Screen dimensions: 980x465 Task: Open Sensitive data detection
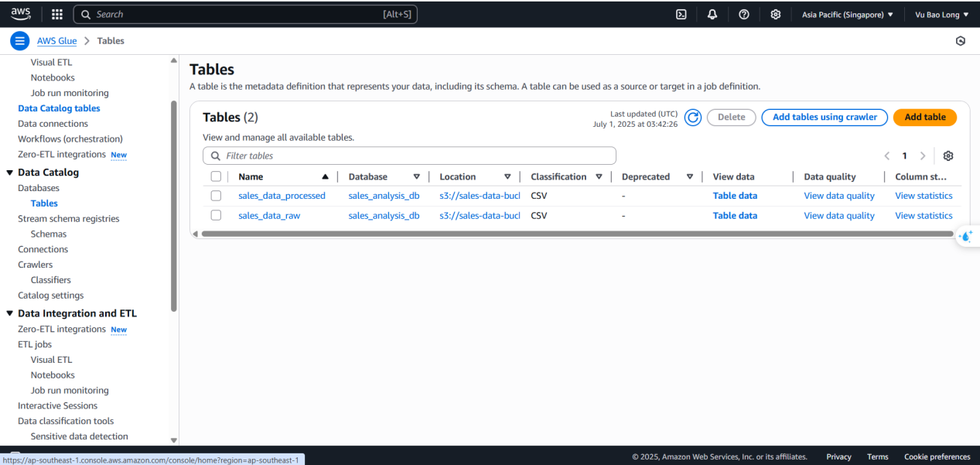[80, 436]
